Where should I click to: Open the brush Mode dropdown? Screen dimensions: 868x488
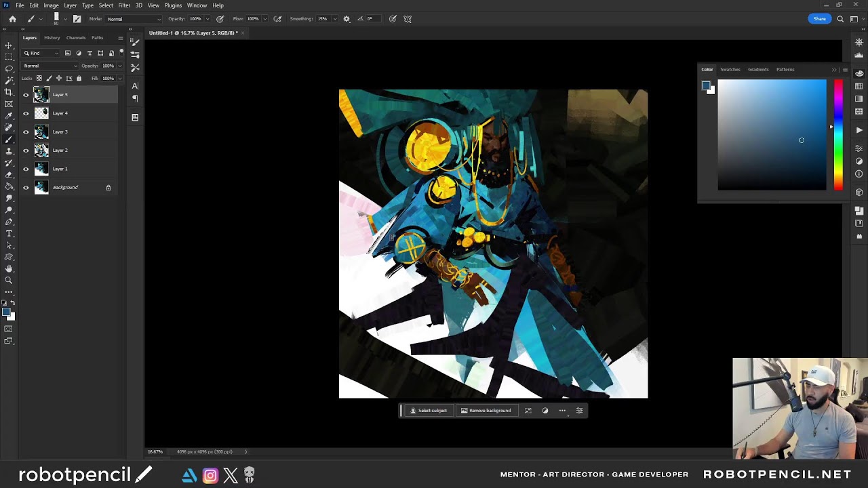134,19
